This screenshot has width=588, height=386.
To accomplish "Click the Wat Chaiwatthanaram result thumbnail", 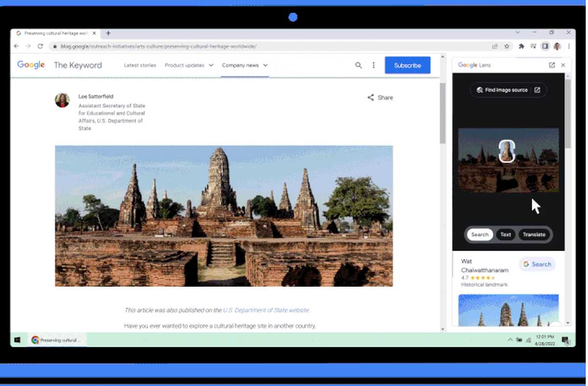I will [x=508, y=310].
